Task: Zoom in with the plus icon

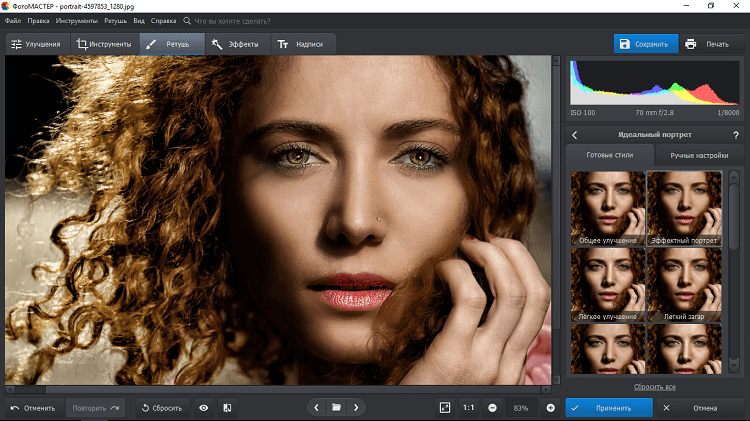Action: click(x=551, y=408)
